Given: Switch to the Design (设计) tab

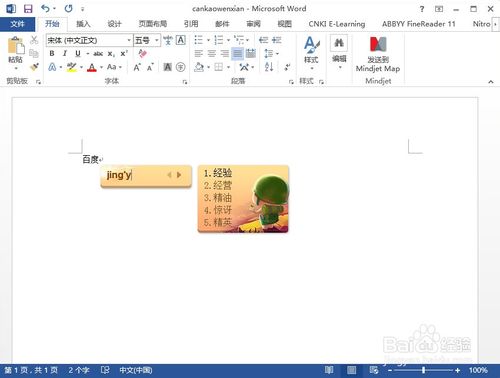Looking at the screenshot, I should click(x=114, y=24).
